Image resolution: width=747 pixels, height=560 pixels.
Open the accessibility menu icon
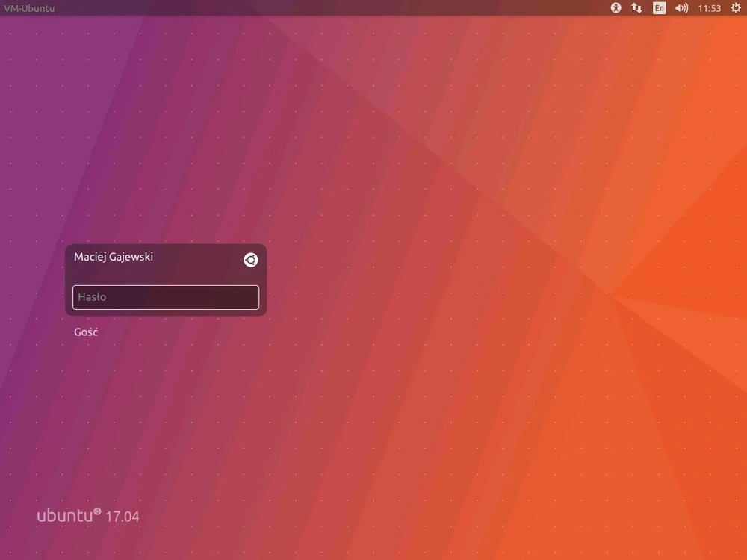616,7
